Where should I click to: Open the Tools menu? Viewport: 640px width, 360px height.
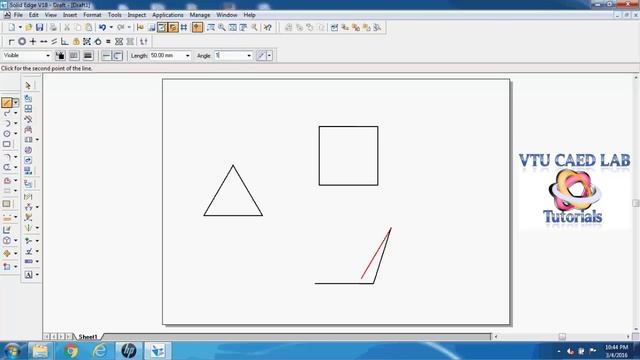115,15
